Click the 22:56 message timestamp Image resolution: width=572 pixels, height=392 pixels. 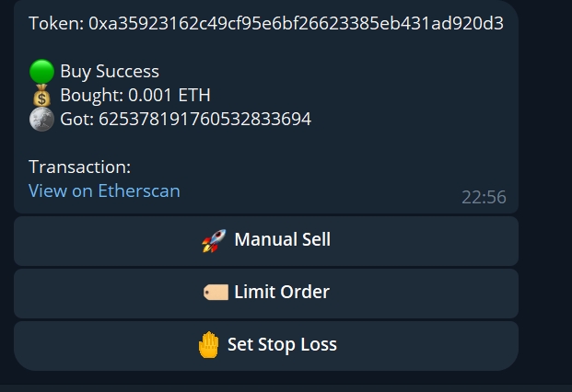(484, 197)
